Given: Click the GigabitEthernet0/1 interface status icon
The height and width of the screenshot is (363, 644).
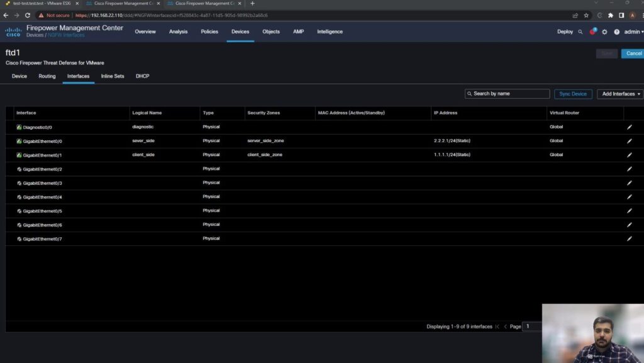Looking at the screenshot, I should click(x=19, y=155).
